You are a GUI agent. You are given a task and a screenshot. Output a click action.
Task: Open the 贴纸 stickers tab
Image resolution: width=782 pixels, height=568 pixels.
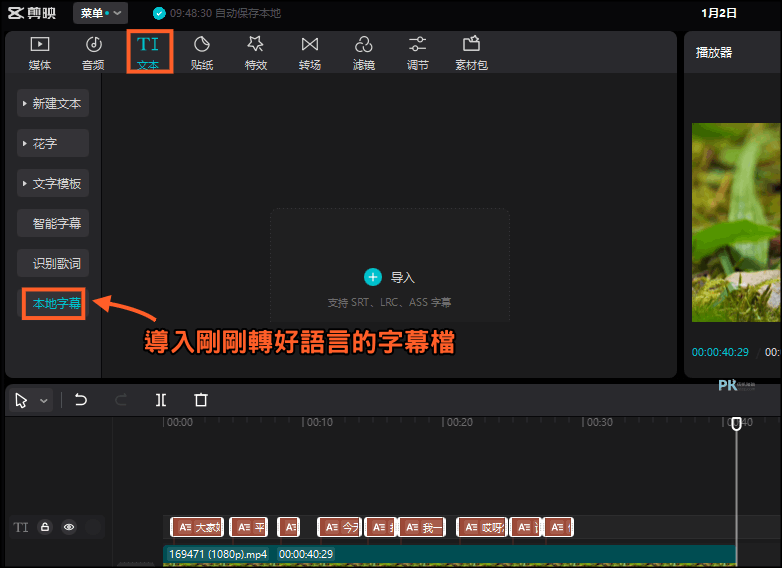click(x=202, y=53)
